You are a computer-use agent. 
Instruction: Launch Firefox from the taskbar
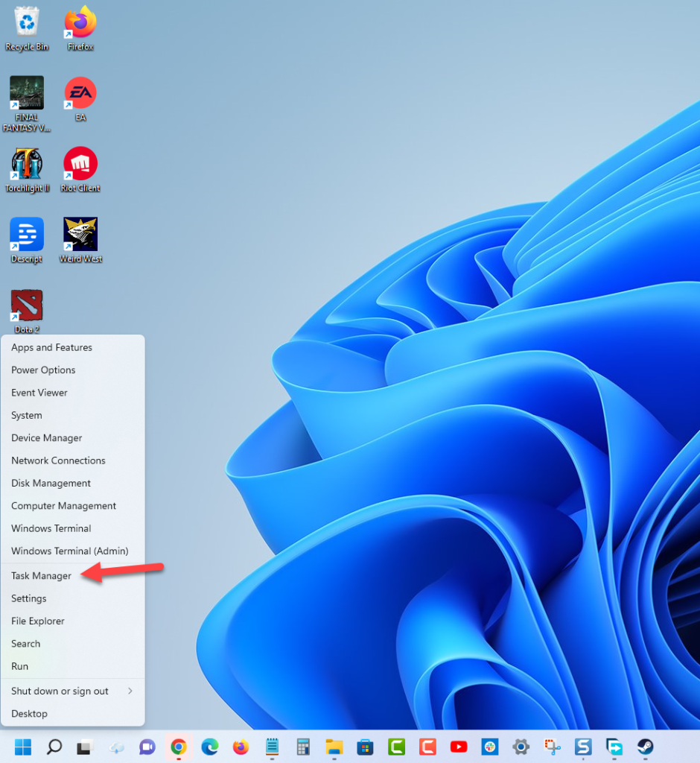(241, 747)
